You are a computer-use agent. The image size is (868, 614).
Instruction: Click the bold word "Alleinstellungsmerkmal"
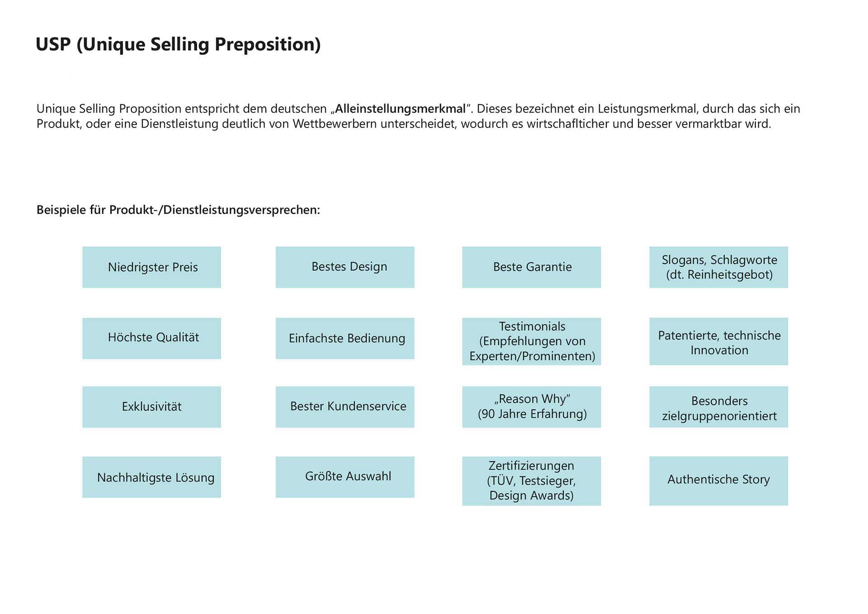[x=400, y=109]
